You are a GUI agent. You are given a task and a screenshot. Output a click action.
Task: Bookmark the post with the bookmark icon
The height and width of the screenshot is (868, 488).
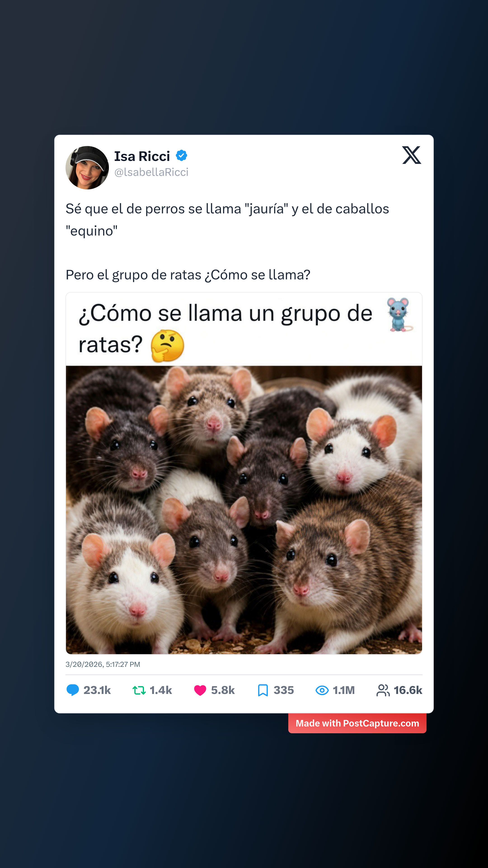(x=263, y=690)
